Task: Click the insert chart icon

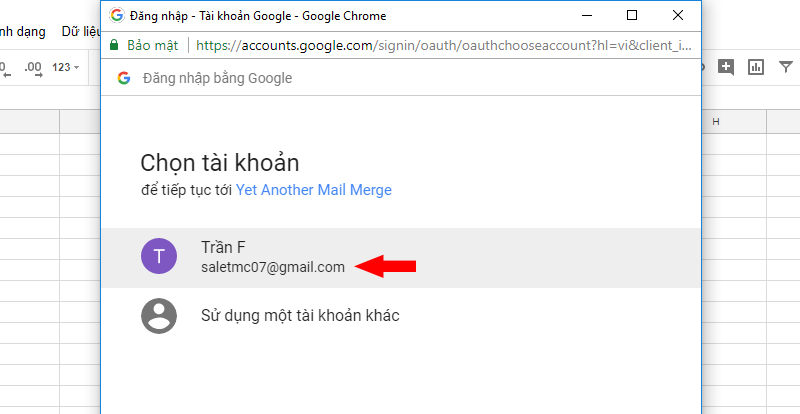Action: 756,67
